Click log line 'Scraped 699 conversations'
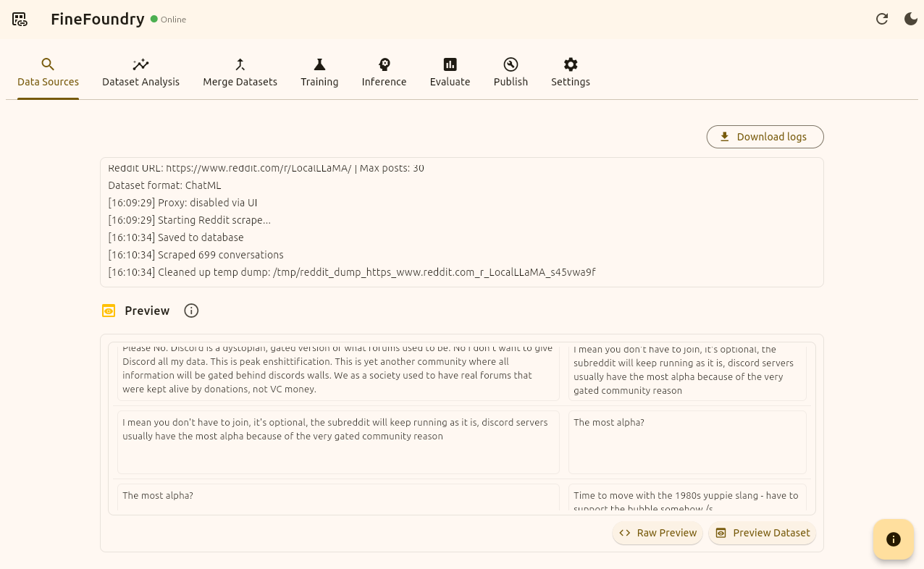The width and height of the screenshot is (924, 569). [x=196, y=255]
